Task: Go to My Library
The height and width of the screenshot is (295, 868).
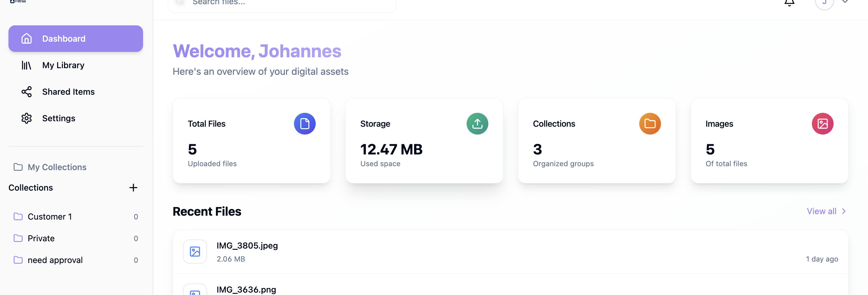Action: pyautogui.click(x=75, y=65)
